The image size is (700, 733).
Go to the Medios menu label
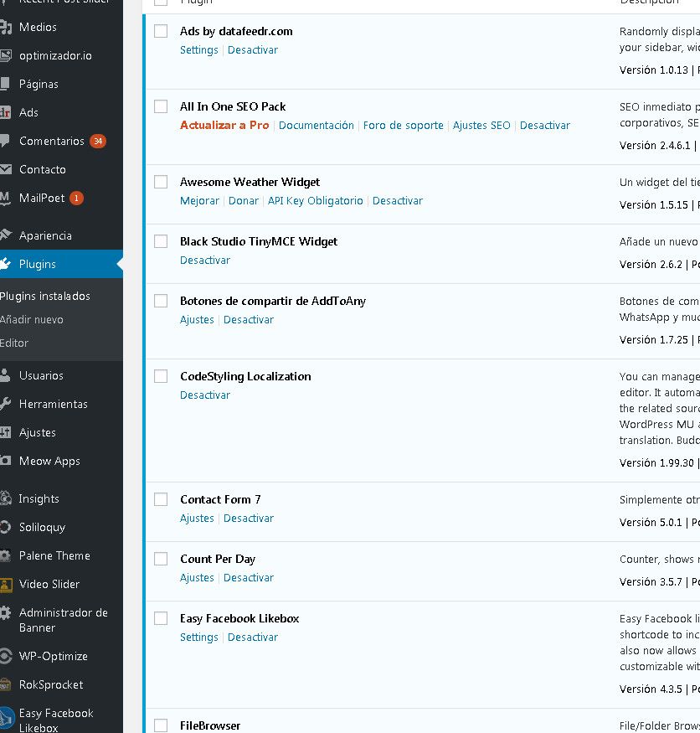click(x=38, y=27)
